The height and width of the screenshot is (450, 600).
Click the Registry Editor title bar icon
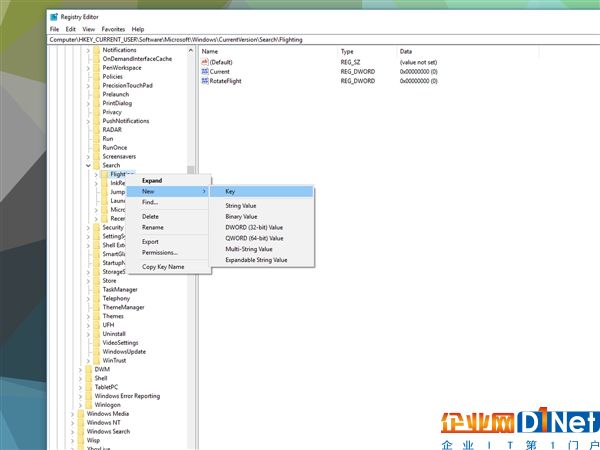click(54, 17)
